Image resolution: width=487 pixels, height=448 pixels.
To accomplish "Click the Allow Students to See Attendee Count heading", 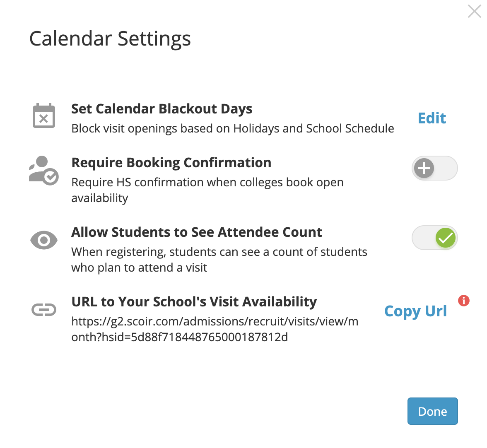I will (196, 232).
